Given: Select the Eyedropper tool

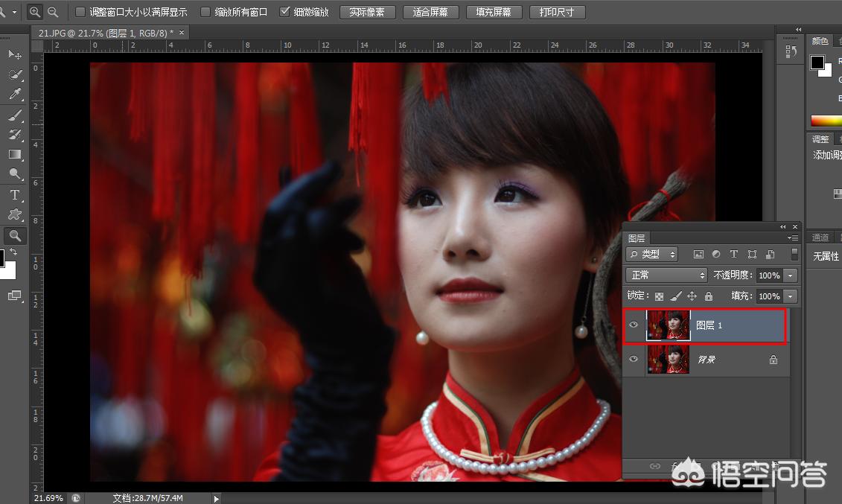Looking at the screenshot, I should pyautogui.click(x=15, y=95).
